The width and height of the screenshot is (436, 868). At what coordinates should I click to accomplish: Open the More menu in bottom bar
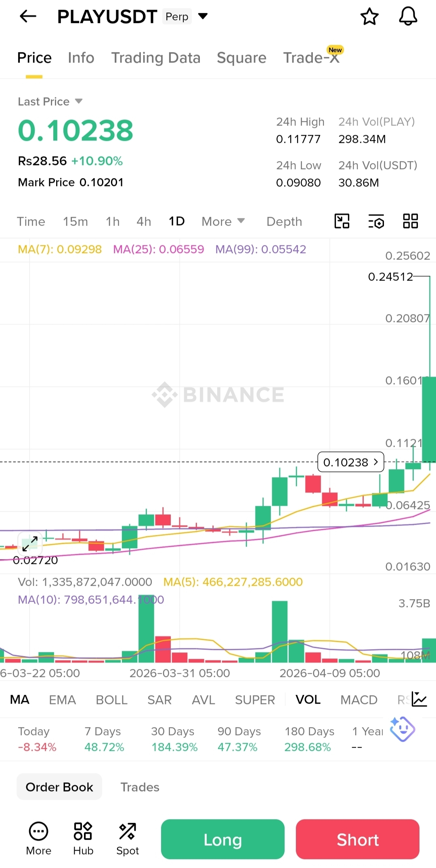click(x=39, y=839)
